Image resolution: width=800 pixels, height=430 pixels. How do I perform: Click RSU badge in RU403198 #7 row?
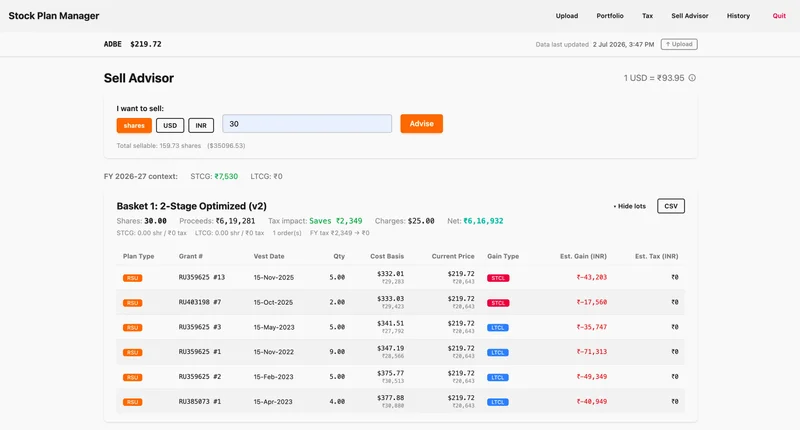[x=132, y=302]
